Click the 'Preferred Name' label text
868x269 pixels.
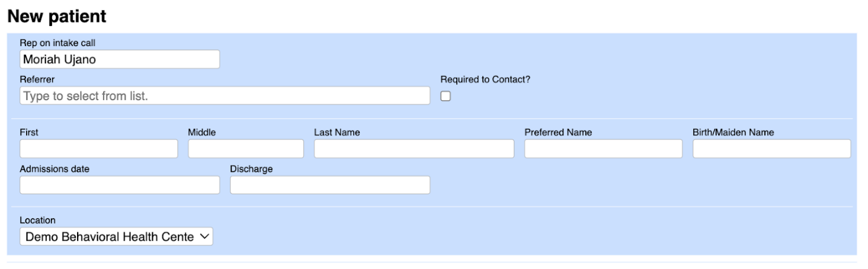(x=558, y=132)
